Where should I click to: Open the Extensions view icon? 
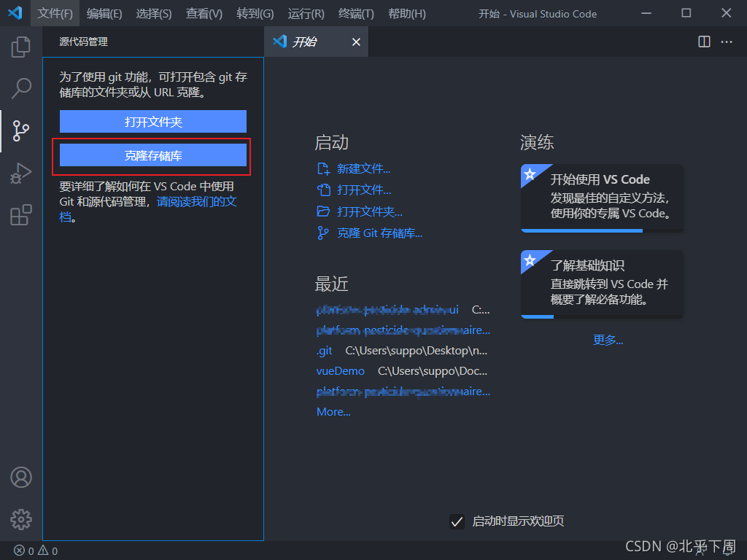tap(21, 215)
